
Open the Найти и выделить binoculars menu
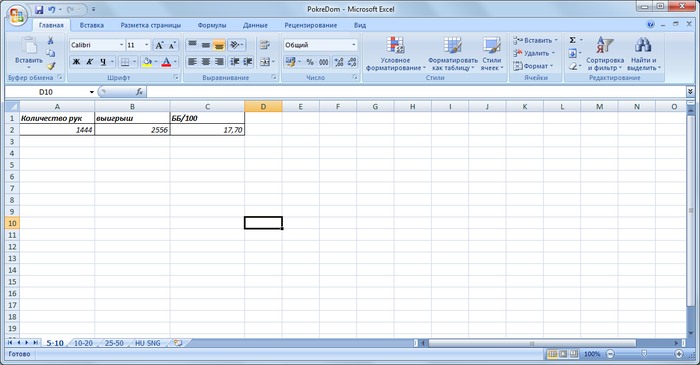pyautogui.click(x=643, y=53)
